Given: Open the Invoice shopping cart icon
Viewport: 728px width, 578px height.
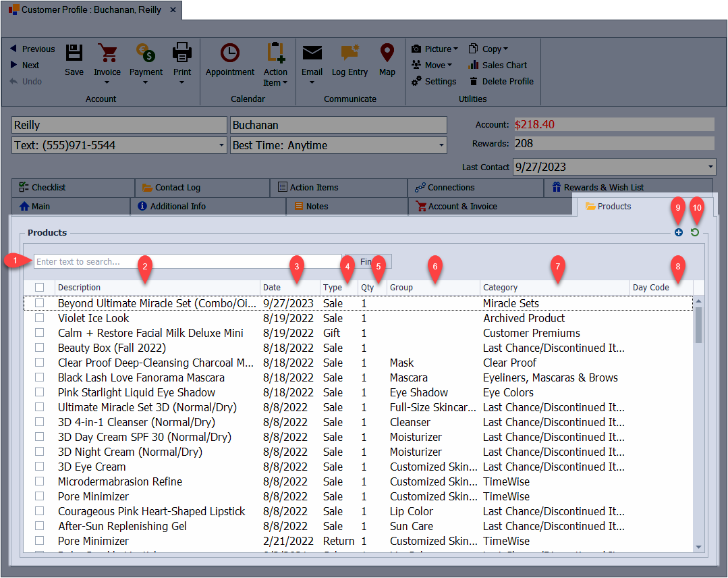Looking at the screenshot, I should click(x=107, y=53).
